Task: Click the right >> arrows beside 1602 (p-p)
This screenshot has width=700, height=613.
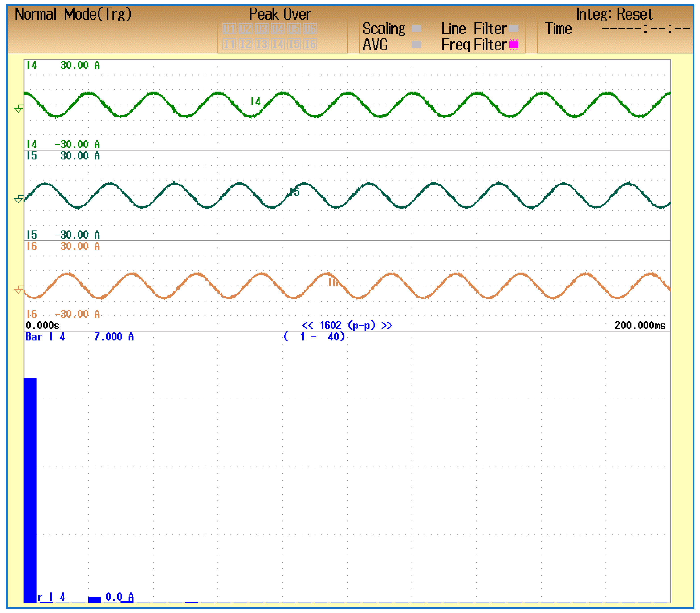Action: tap(387, 325)
